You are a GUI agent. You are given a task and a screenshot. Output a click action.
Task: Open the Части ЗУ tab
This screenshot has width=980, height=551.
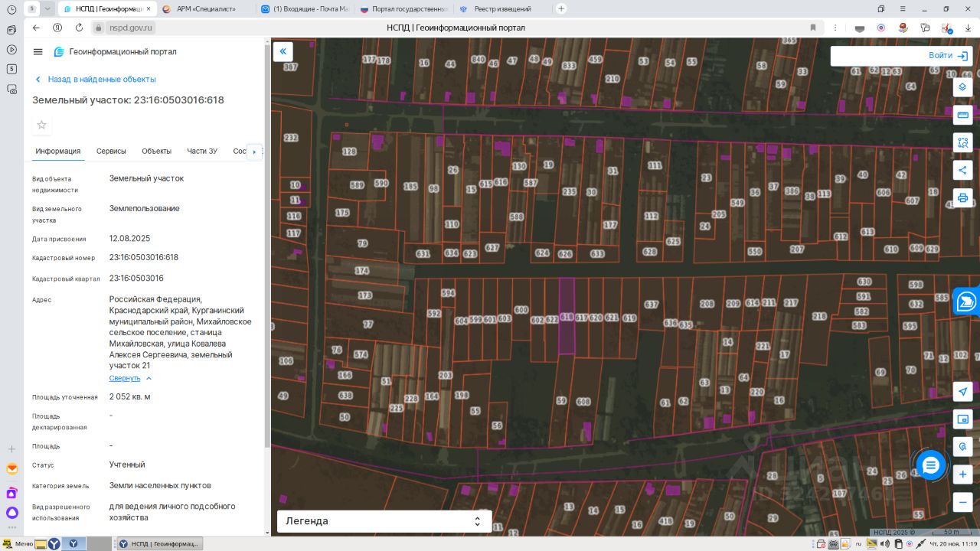[x=202, y=151]
